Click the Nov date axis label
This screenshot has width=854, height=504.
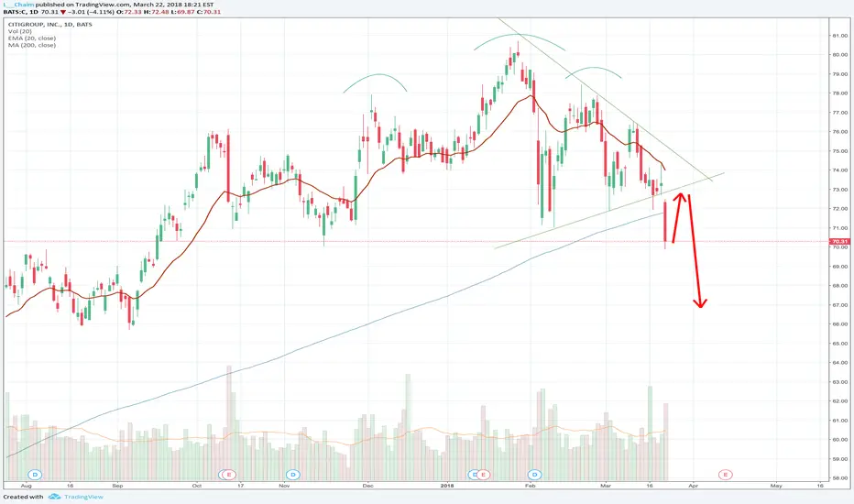[284, 486]
